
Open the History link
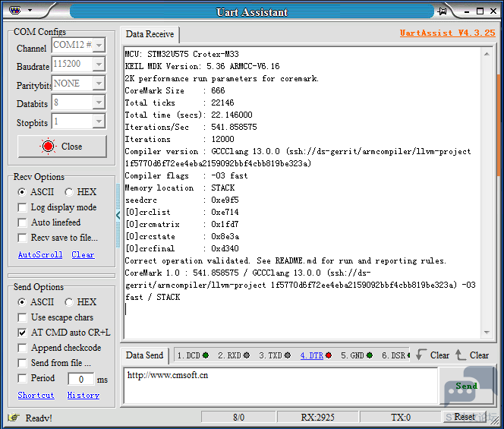click(x=83, y=396)
